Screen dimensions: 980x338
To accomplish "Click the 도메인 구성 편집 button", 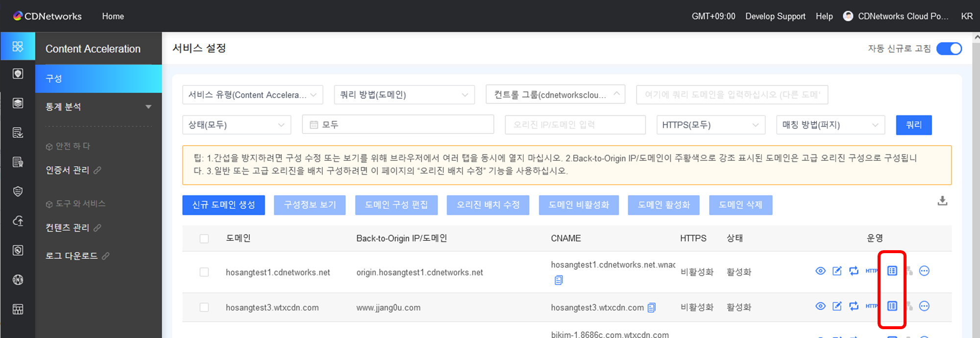I will coord(396,205).
